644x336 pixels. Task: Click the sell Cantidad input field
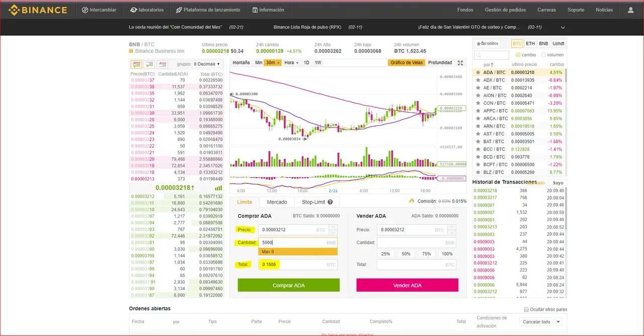(x=417, y=242)
